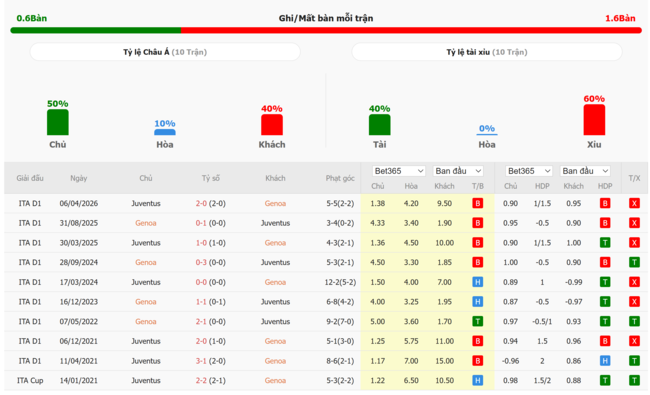Click T/B badge T in the 07/05/2022 row
Image resolution: width=650 pixels, height=395 pixels.
click(x=478, y=322)
